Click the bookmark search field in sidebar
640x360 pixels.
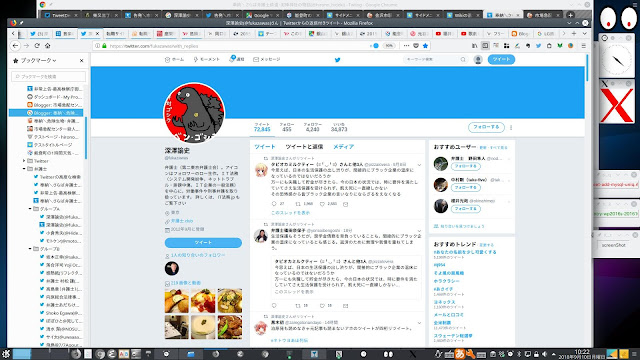click(x=49, y=77)
